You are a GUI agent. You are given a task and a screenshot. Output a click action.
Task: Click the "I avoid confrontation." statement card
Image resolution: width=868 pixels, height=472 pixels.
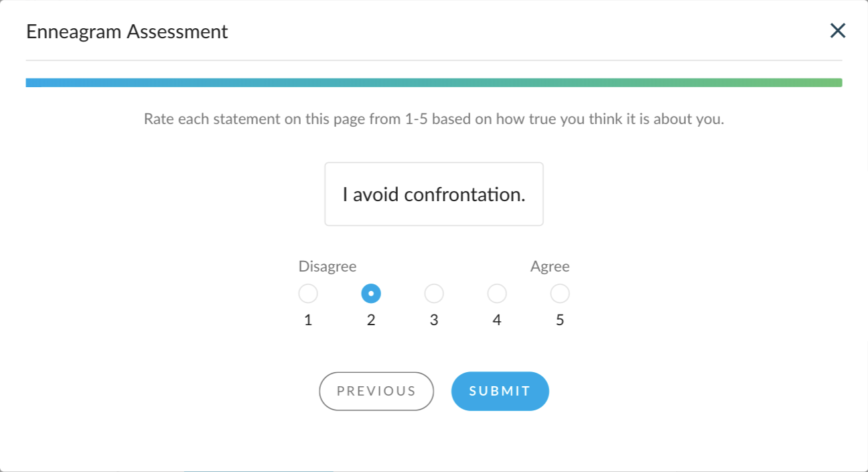pyautogui.click(x=434, y=194)
